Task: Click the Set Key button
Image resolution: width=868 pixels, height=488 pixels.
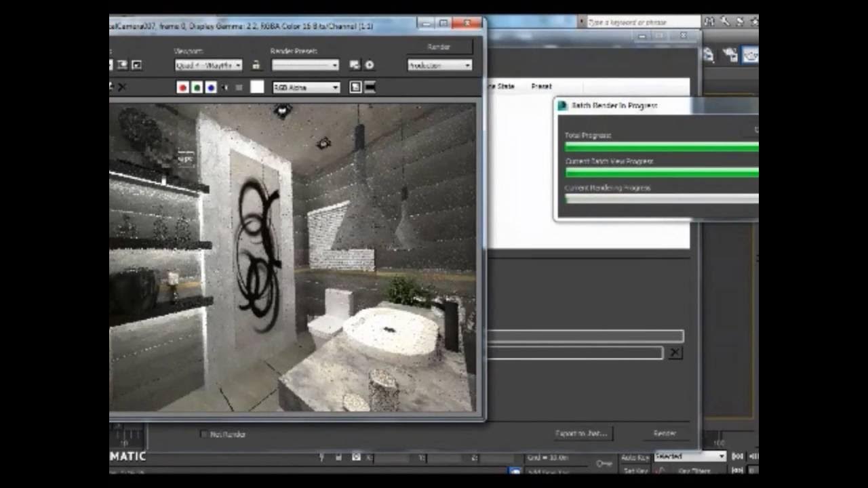Action: click(635, 470)
